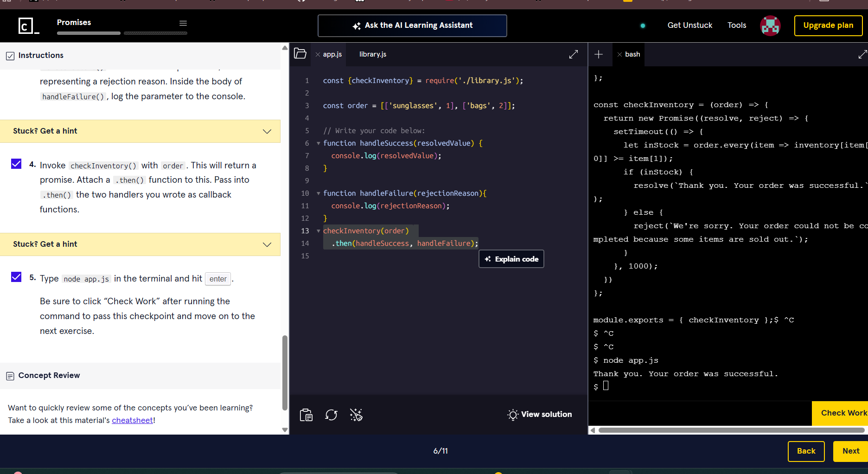Add a new terminal with plus icon

pyautogui.click(x=599, y=54)
